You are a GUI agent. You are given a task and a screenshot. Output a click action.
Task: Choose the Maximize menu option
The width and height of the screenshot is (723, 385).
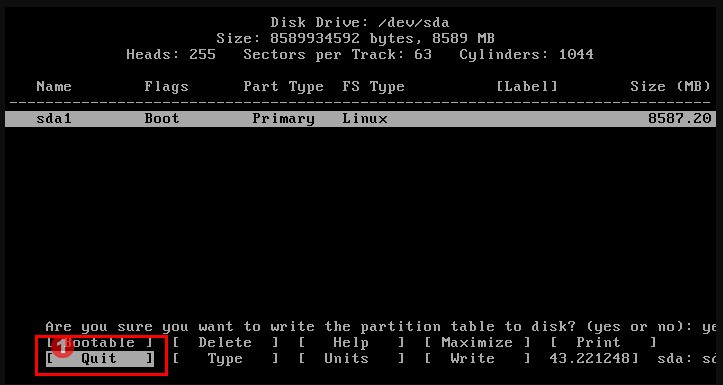click(x=477, y=343)
